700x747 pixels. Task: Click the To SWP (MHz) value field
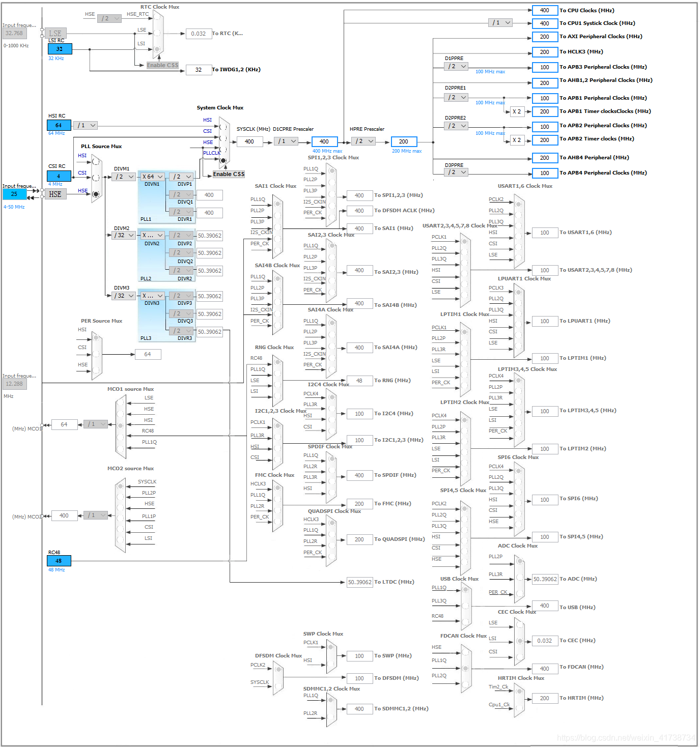click(359, 656)
